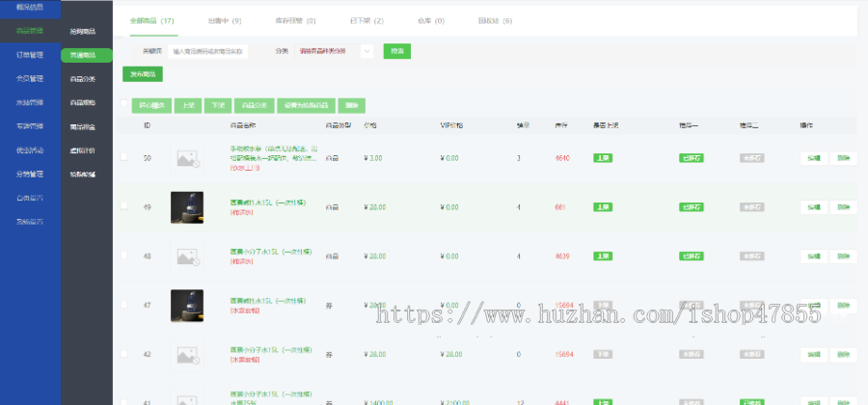Open 商品管理 in the blue sidebar
Image resolution: width=868 pixels, height=405 pixels.
click(x=31, y=31)
